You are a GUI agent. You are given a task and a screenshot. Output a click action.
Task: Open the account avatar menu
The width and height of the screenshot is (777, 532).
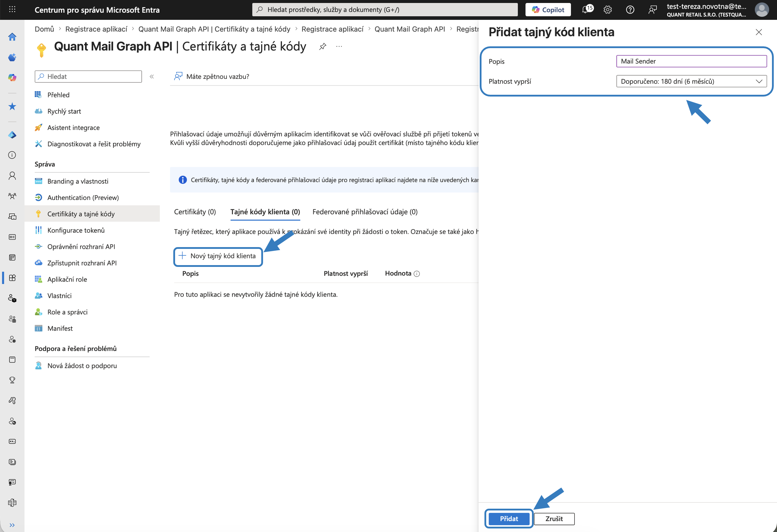coord(762,10)
